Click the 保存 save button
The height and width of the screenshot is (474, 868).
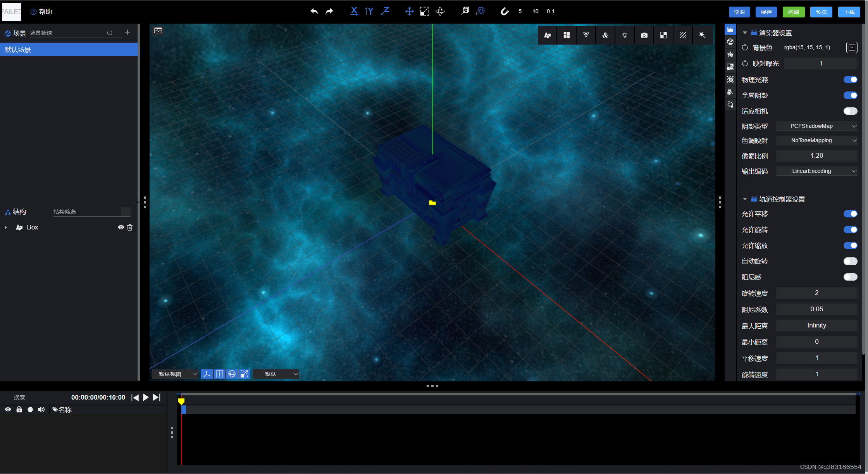766,12
